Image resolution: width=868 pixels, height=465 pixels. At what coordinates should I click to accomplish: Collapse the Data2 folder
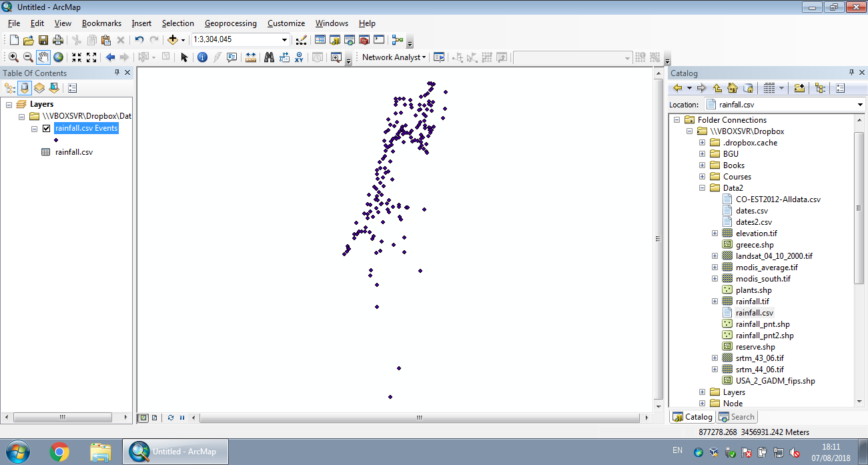pyautogui.click(x=701, y=187)
